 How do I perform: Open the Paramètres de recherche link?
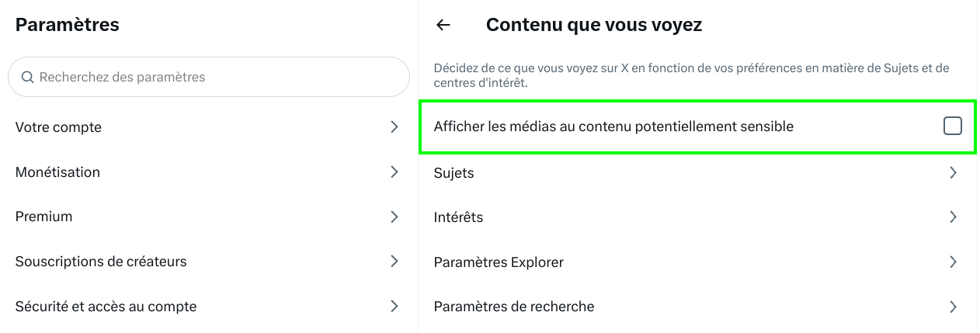[x=514, y=307]
